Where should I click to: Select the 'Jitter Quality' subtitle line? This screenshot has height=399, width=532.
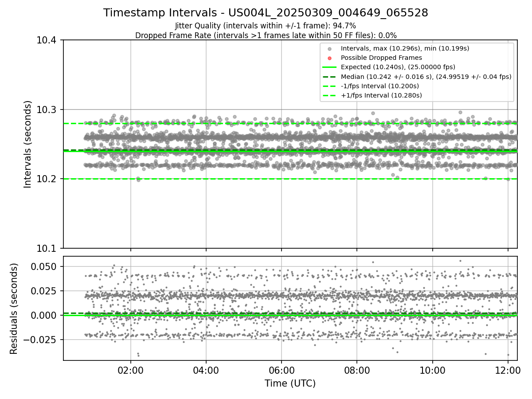(266, 26)
